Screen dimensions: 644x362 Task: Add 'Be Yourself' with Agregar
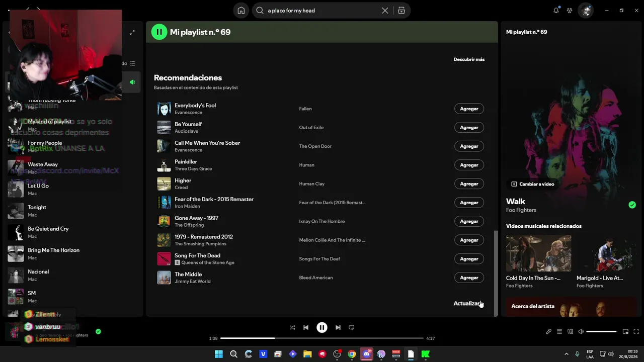click(x=469, y=127)
